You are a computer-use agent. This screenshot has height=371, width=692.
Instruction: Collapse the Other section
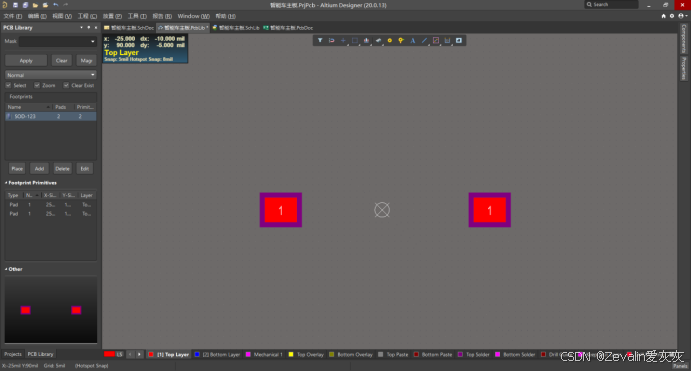pyautogui.click(x=6, y=269)
